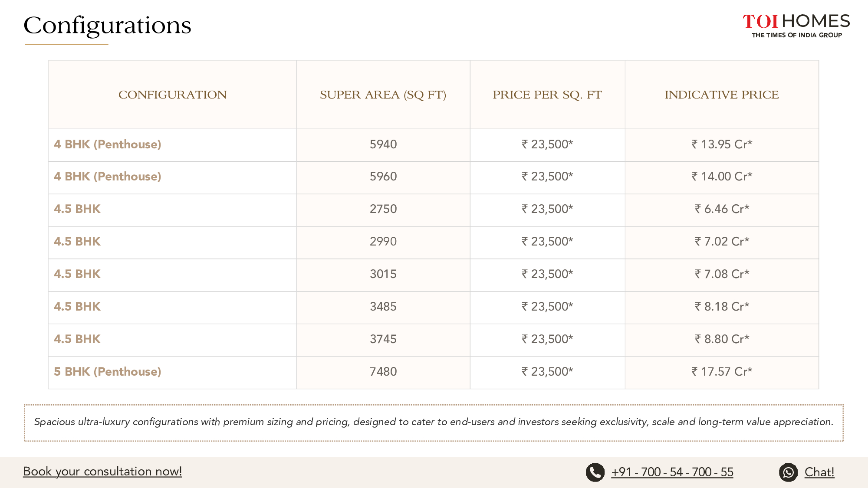The width and height of the screenshot is (868, 488).
Task: Click the 5940 super area cell
Action: pyautogui.click(x=383, y=144)
